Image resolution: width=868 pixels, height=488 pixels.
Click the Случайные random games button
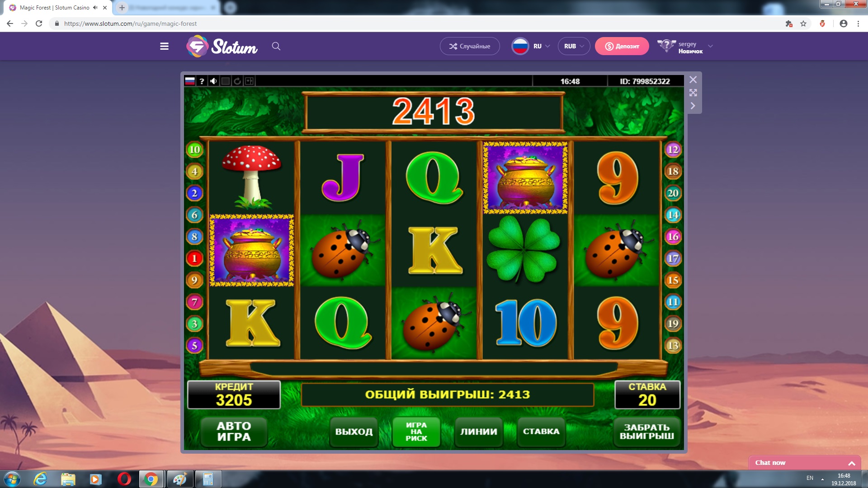(x=470, y=46)
